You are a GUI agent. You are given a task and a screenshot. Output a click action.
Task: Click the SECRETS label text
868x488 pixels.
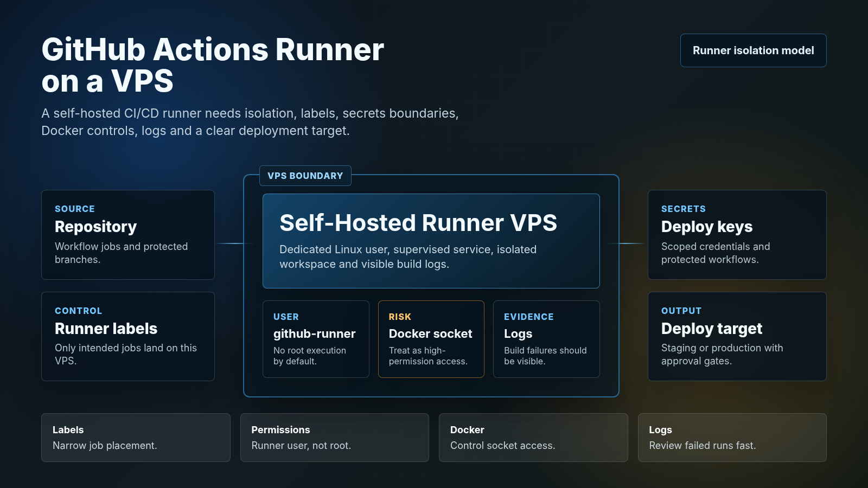pos(684,209)
